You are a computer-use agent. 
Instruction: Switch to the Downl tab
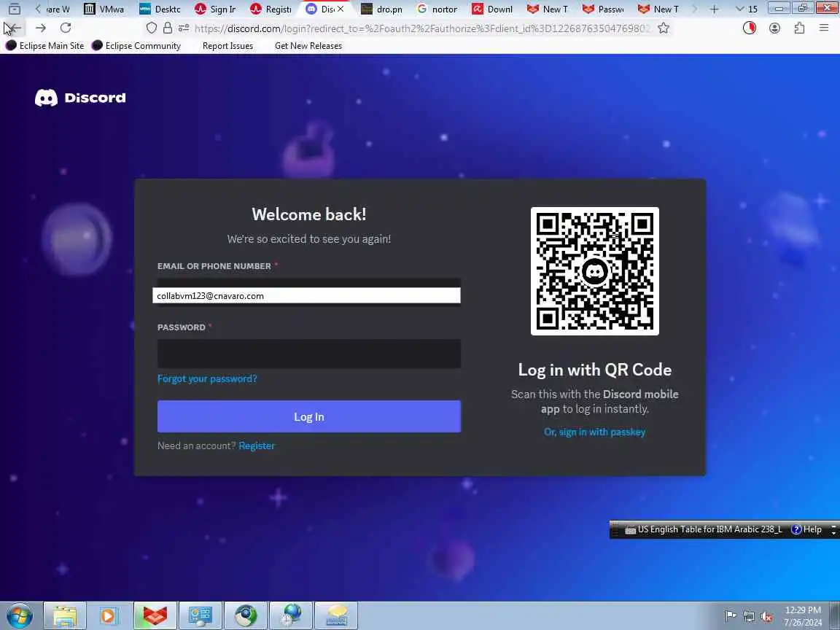[x=493, y=9]
